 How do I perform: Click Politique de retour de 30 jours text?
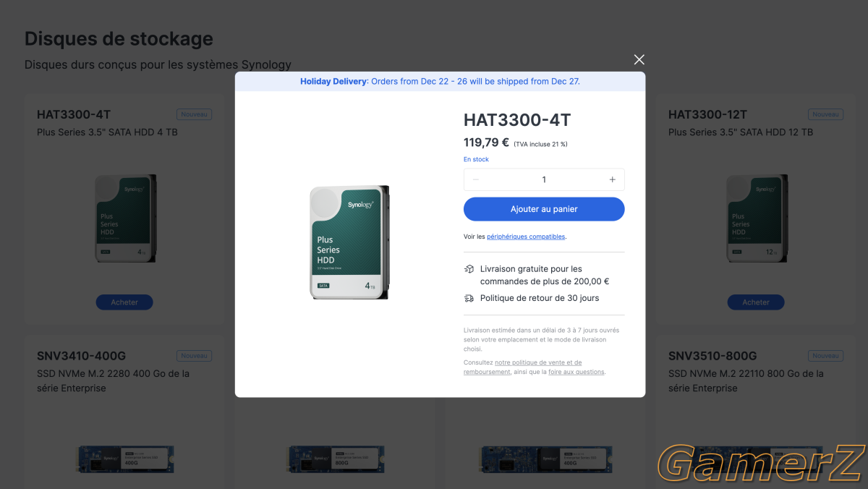[x=540, y=298]
